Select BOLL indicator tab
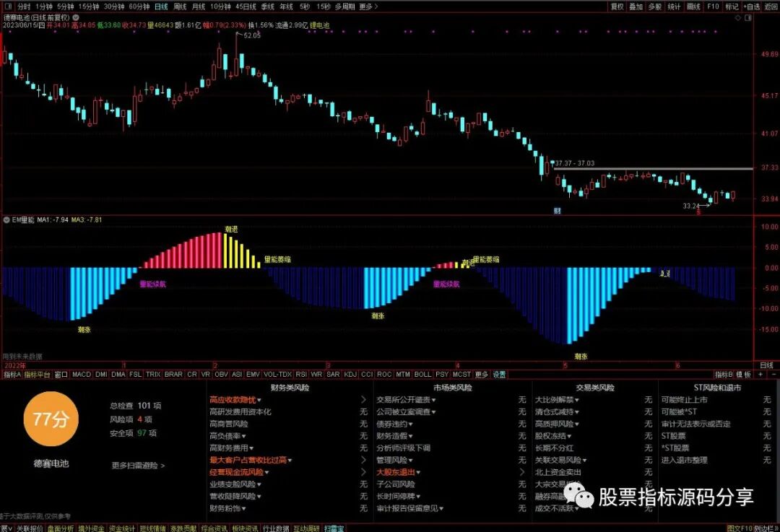Viewport: 780px width, 532px height. (422, 375)
